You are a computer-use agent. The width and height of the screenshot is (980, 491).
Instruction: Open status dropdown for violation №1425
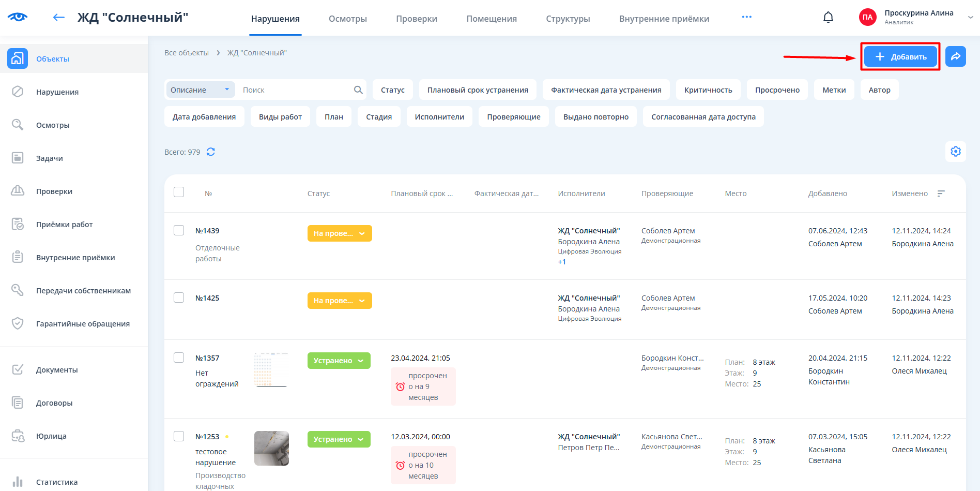tap(339, 301)
